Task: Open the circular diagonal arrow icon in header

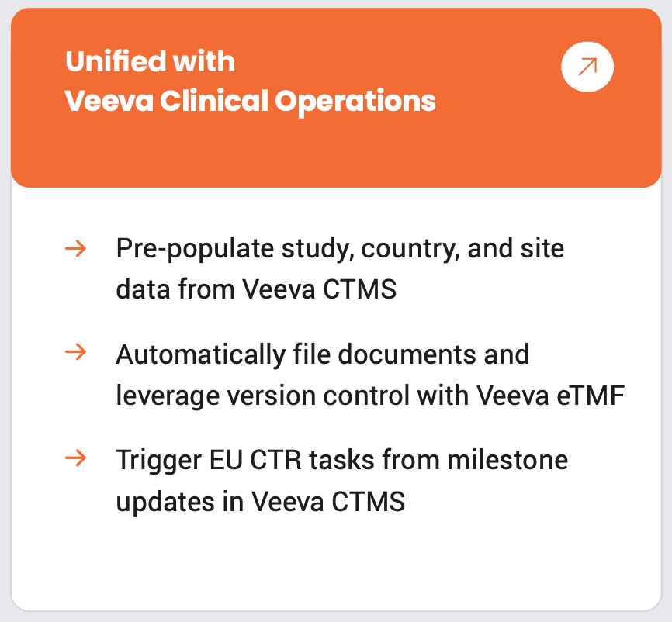Action: coord(587,67)
